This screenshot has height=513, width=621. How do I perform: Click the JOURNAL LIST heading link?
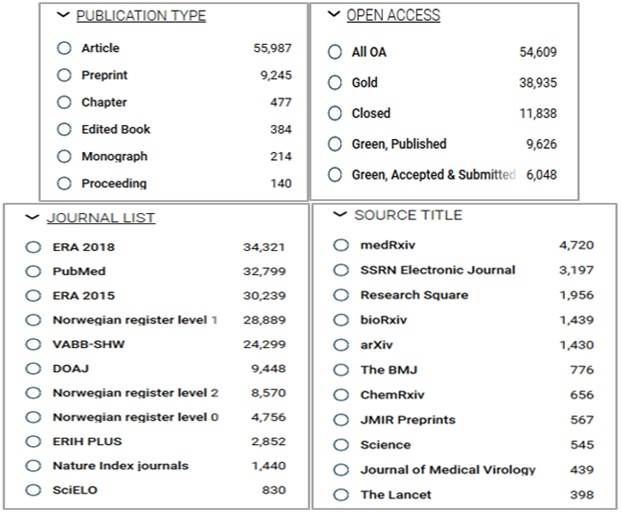pyautogui.click(x=101, y=218)
